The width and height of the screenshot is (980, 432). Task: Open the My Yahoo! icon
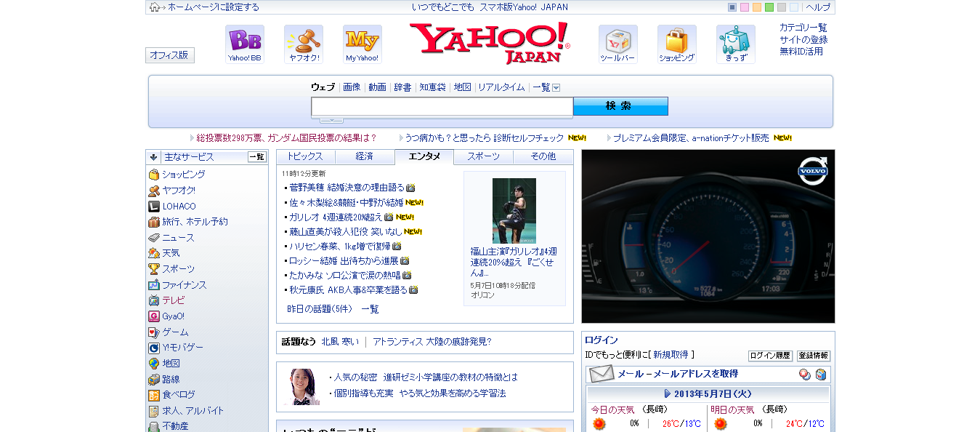pos(363,44)
